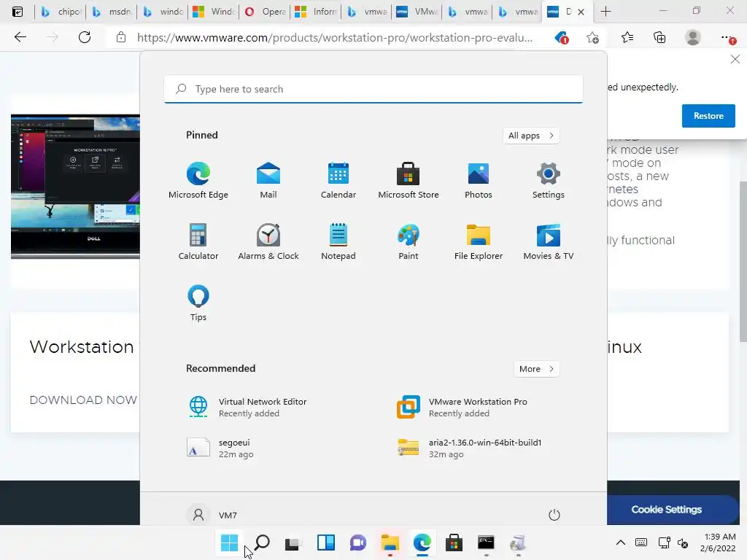The width and height of the screenshot is (747, 560).
Task: Open the Paint app
Action: (x=409, y=242)
